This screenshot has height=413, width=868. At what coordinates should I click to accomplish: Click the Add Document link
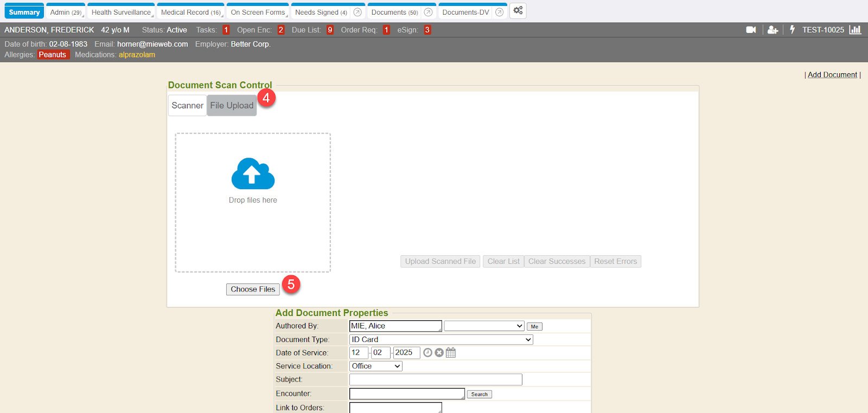832,75
